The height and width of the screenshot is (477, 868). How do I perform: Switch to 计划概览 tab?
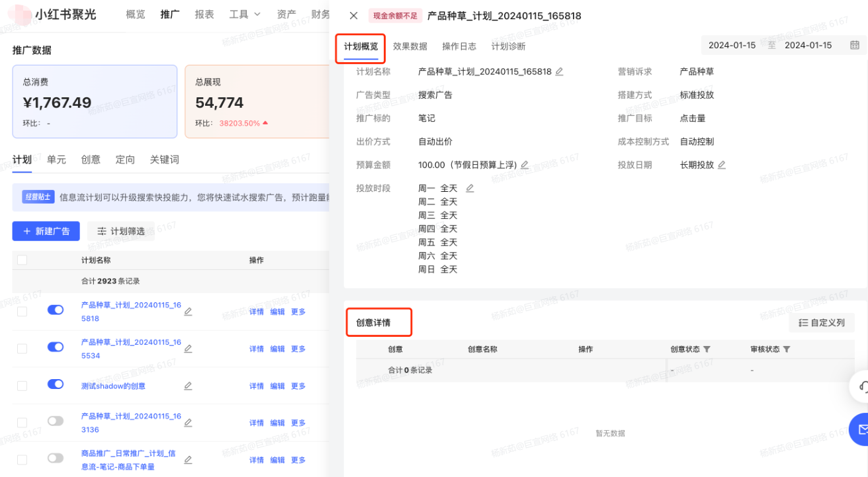pos(361,46)
